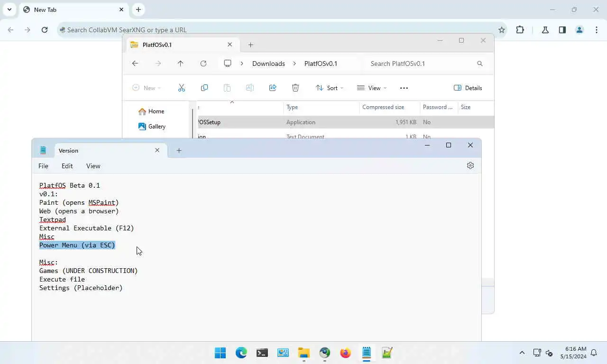Reload the page in Chrome
The width and height of the screenshot is (607, 364).
[45, 29]
